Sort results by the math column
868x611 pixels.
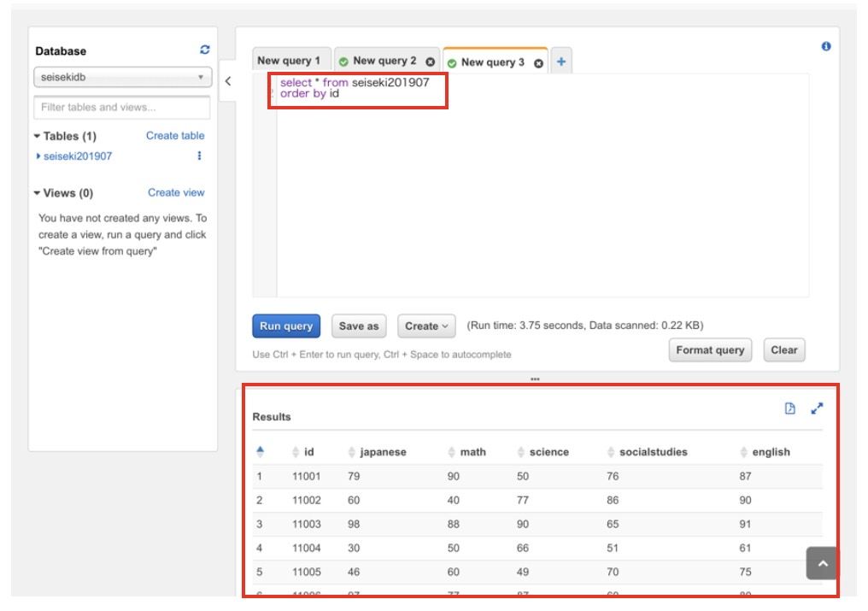click(472, 452)
